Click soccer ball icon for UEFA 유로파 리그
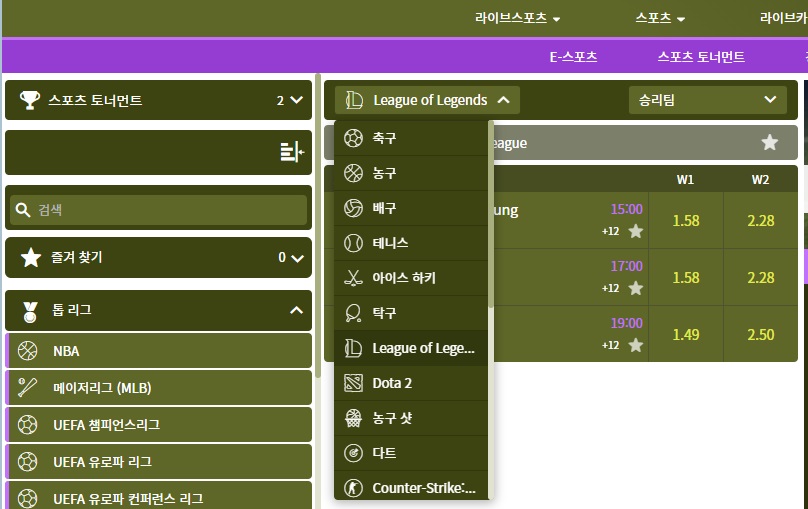 pos(27,462)
